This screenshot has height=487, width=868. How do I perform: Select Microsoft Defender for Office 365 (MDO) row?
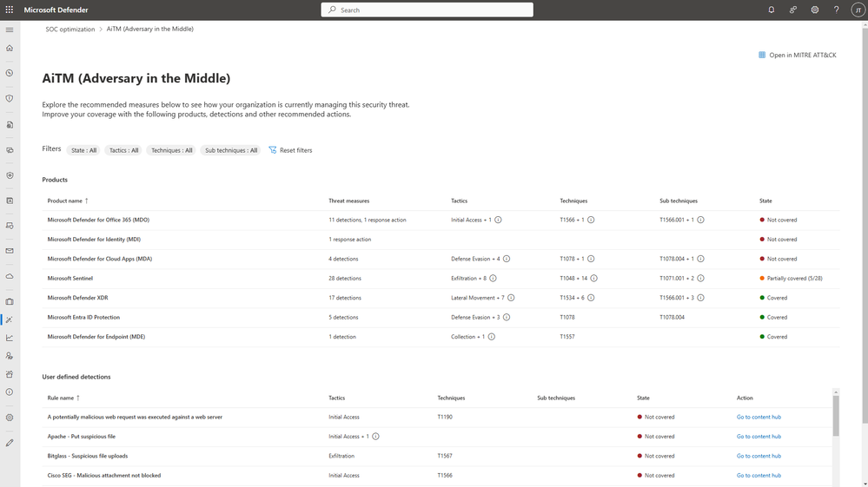point(441,220)
